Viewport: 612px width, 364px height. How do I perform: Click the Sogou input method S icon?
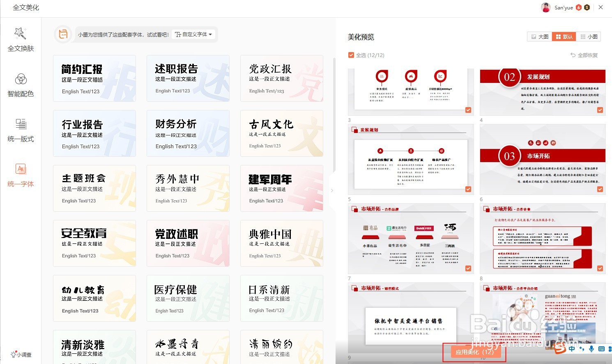point(560,349)
